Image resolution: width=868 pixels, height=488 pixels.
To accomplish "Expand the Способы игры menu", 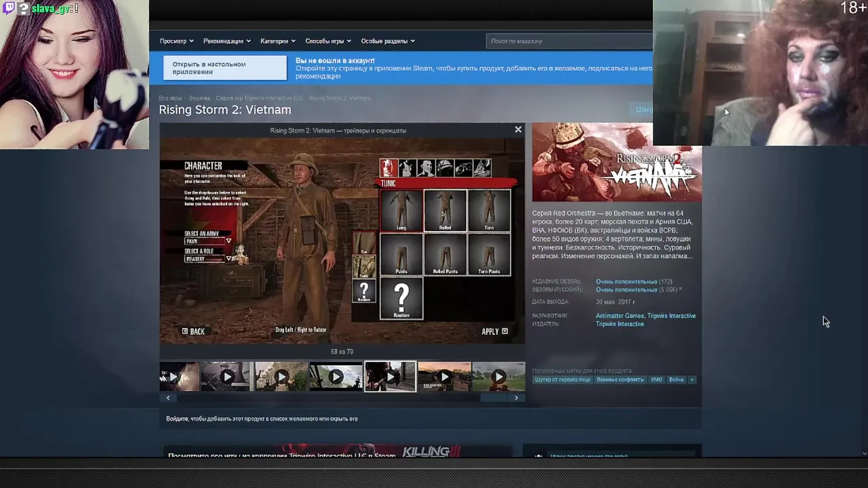I will pyautogui.click(x=328, y=41).
